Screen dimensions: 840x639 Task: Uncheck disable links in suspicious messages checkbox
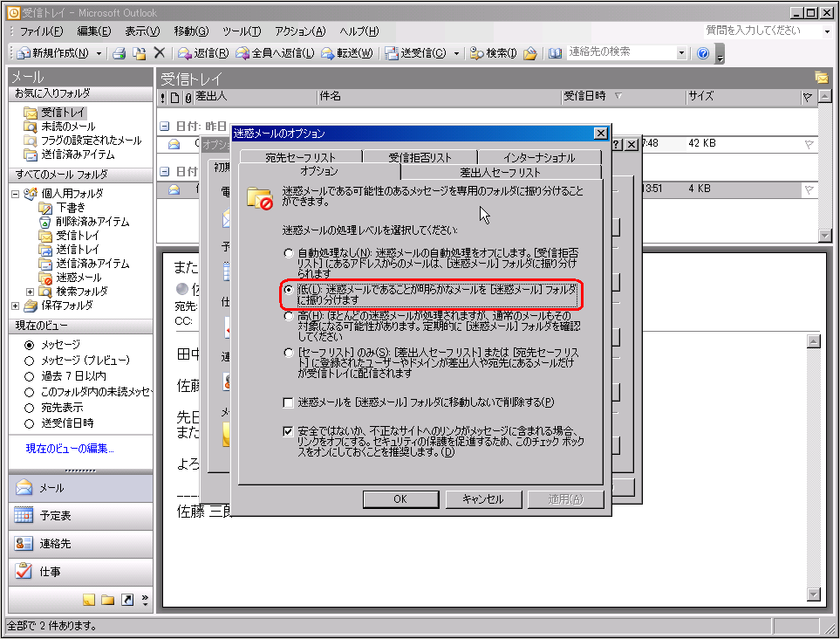pos(288,431)
